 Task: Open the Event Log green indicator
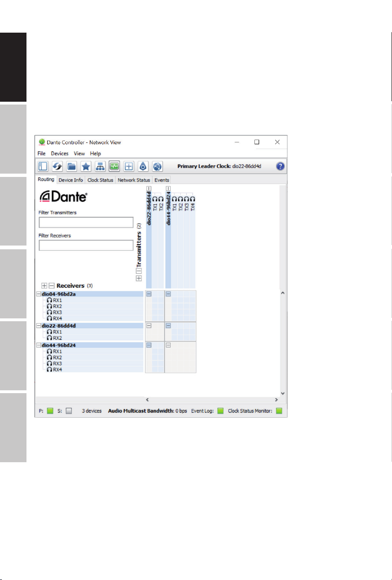pos(220,411)
